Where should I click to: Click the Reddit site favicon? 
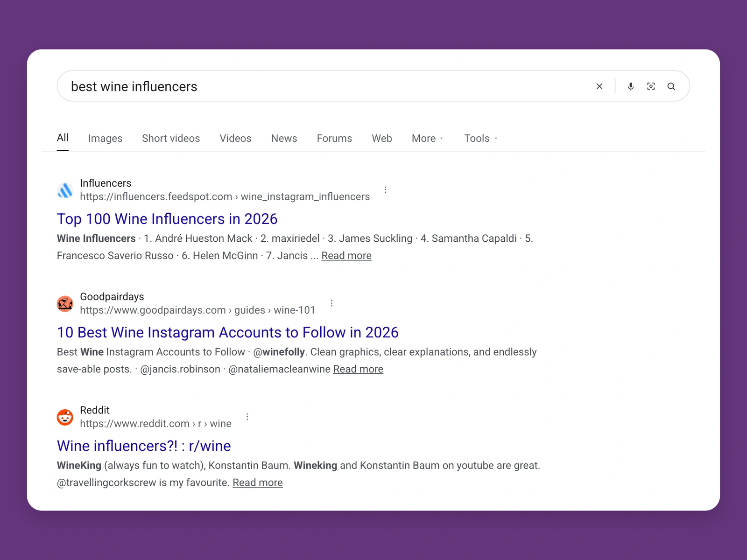(65, 417)
